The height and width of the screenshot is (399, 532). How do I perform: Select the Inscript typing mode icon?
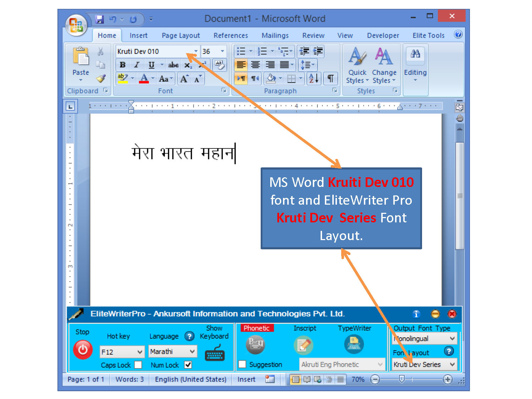304,345
